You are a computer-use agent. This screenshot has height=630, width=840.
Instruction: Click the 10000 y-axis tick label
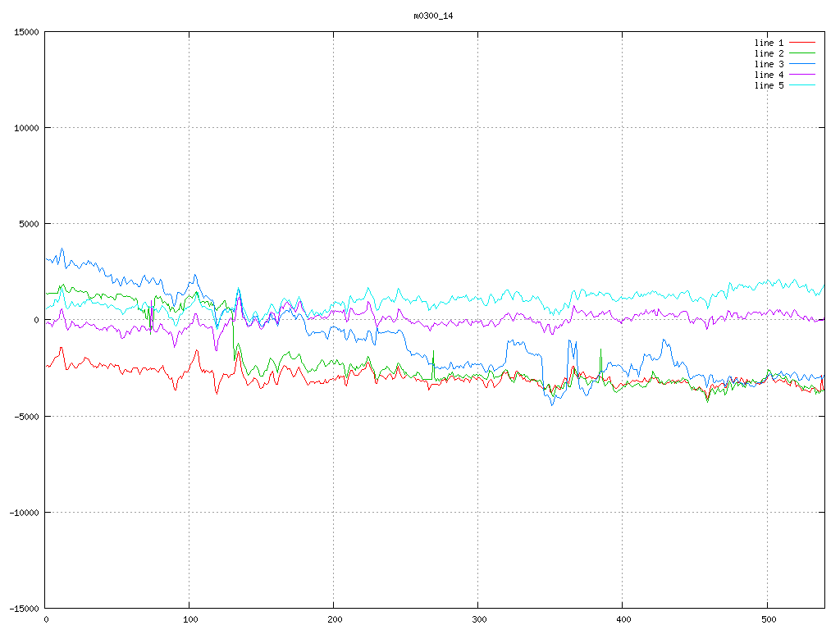coord(25,128)
